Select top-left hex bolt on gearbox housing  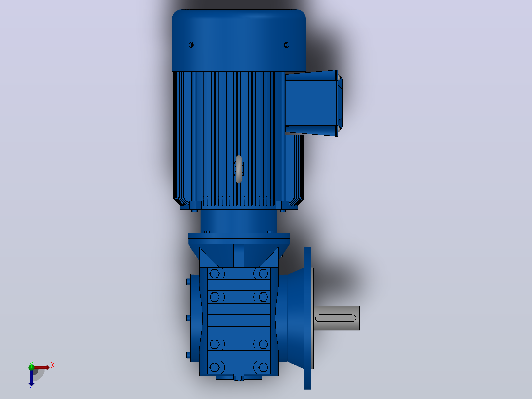click(214, 274)
